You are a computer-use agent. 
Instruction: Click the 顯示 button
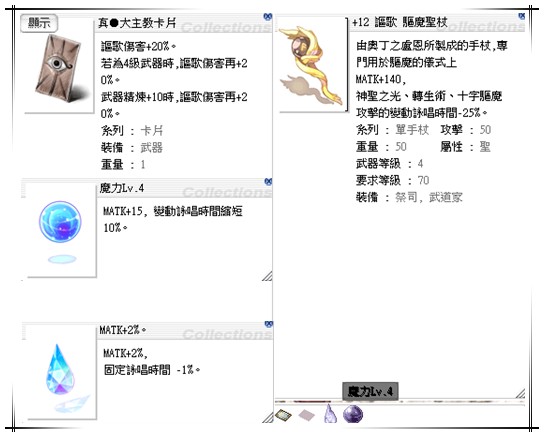[x=39, y=24]
